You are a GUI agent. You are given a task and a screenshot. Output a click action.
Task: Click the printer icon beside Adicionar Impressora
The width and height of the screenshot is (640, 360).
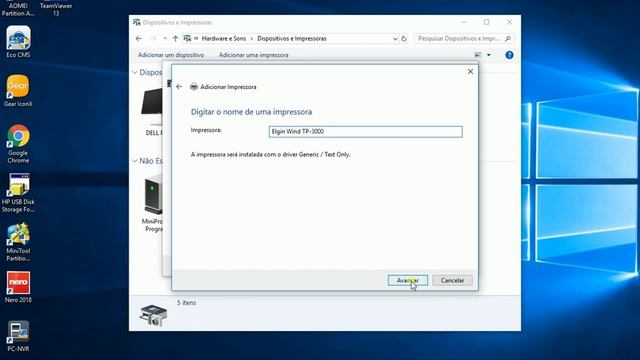point(194,87)
